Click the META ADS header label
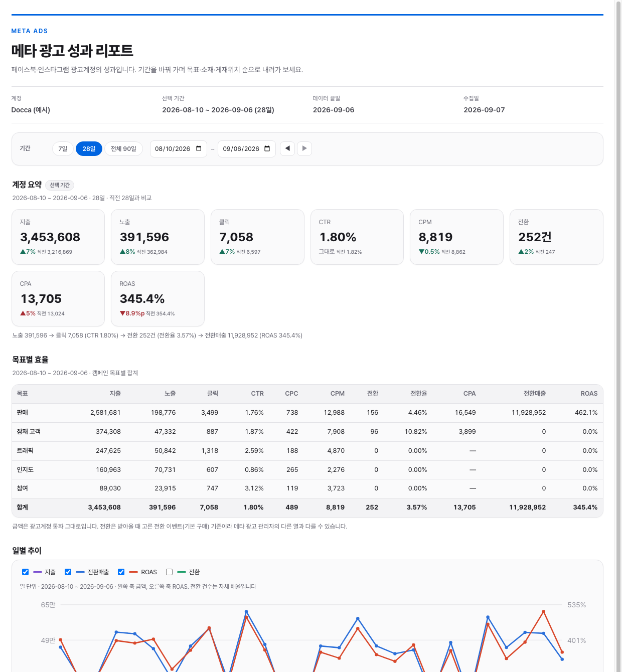Screen dimensions: 622x672 30,31
